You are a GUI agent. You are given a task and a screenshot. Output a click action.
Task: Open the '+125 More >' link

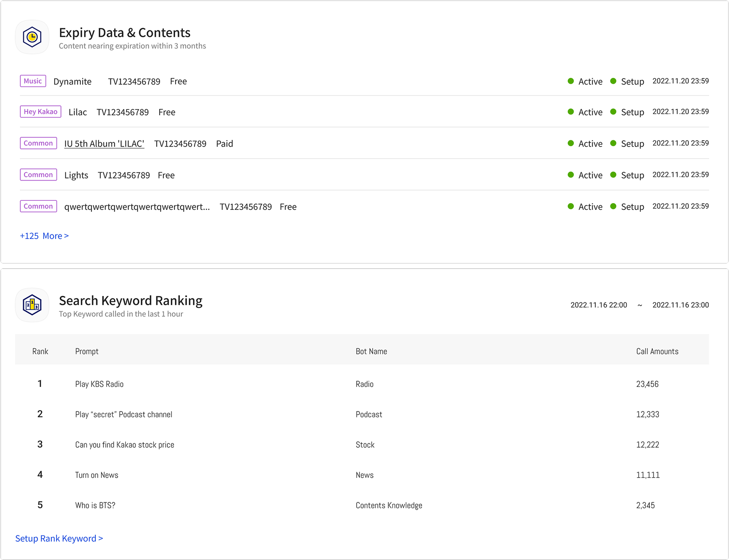44,236
